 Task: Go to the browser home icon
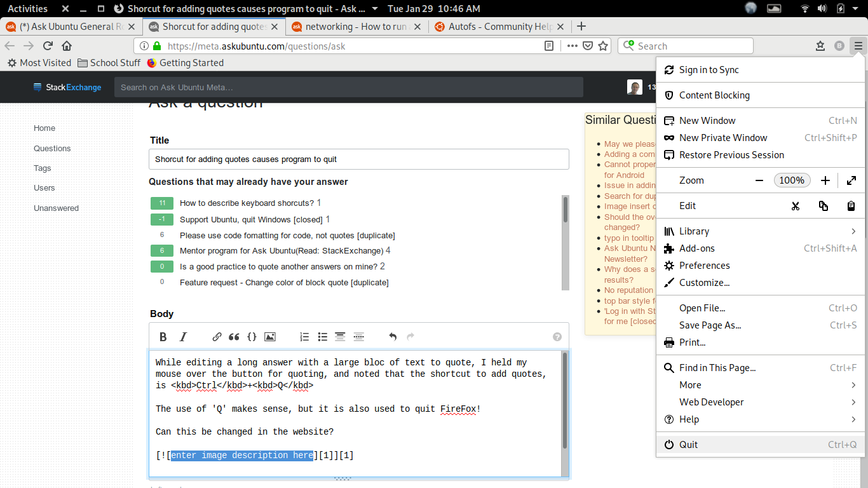(67, 46)
